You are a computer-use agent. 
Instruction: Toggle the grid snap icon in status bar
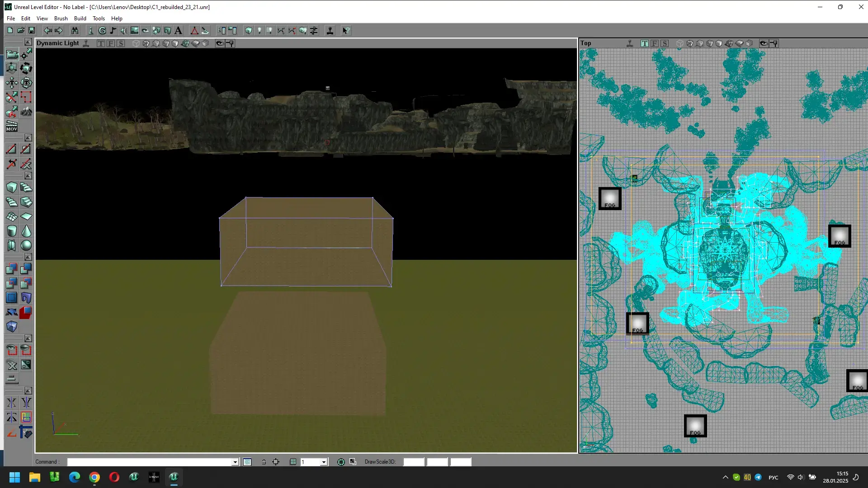(x=293, y=462)
